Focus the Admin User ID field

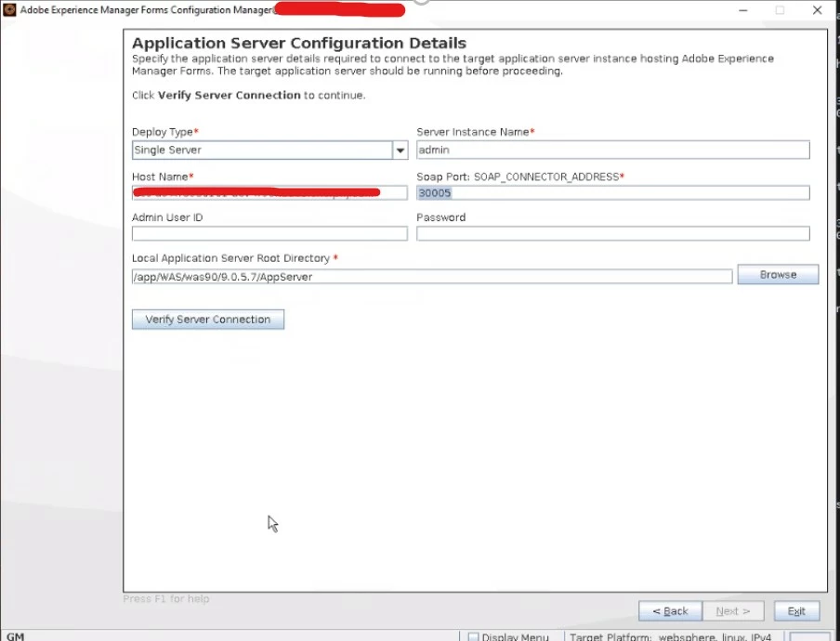(269, 233)
